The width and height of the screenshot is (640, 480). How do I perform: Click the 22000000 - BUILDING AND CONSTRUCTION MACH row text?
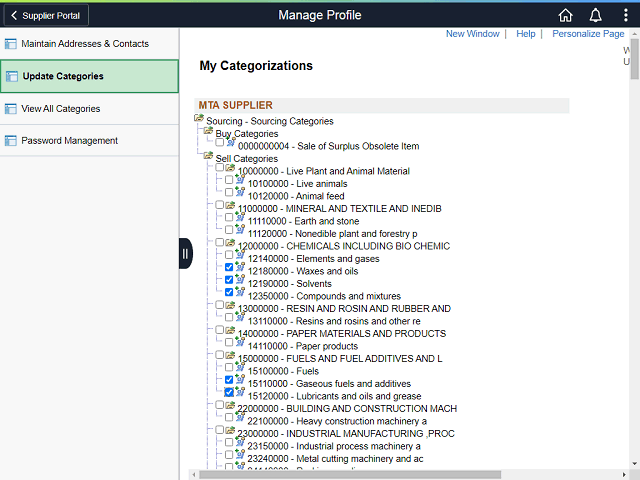coord(347,409)
